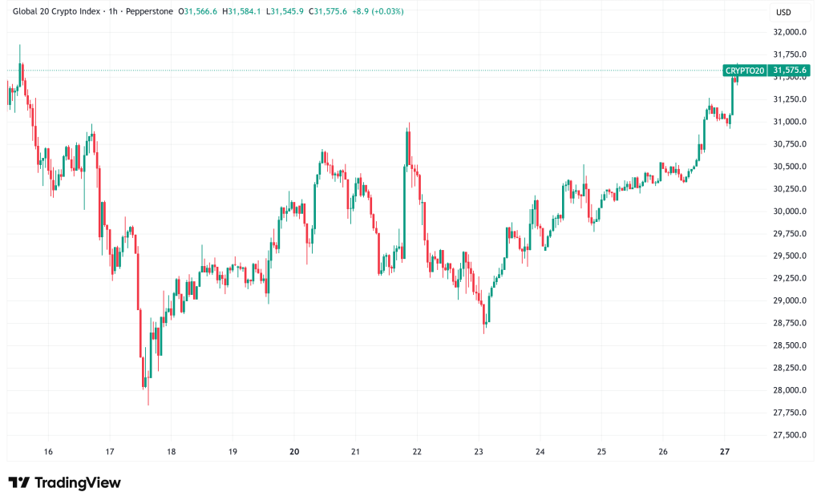
Task: Click the TradingView logo icon
Action: [x=19, y=482]
